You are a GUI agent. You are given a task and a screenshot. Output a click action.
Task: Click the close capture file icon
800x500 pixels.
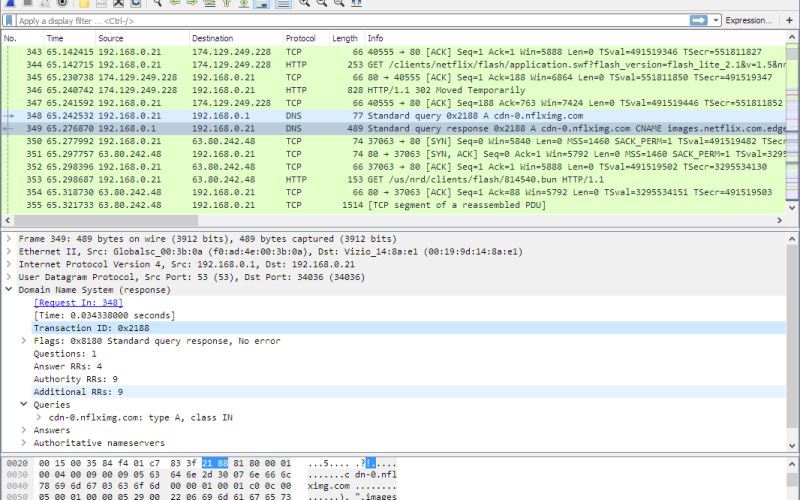pyautogui.click(x=118, y=3)
